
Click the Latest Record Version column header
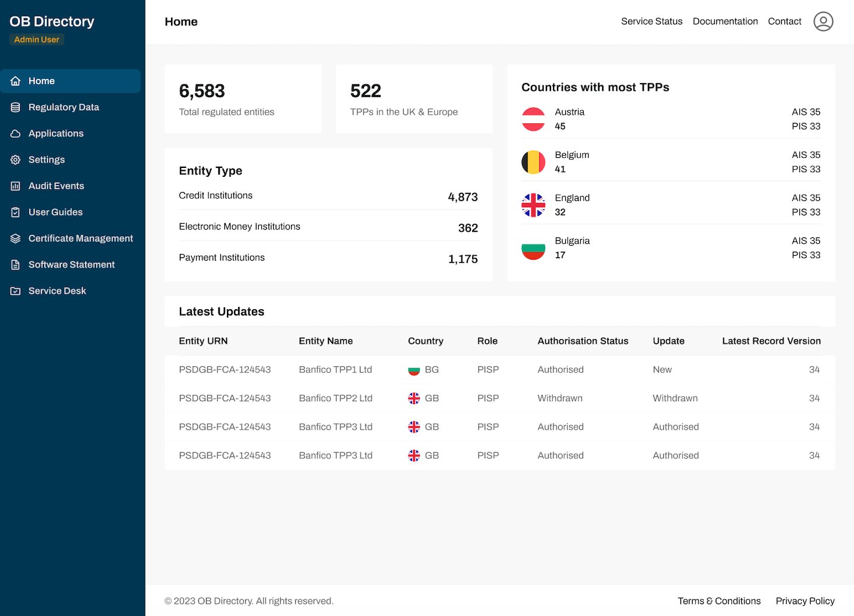click(771, 341)
